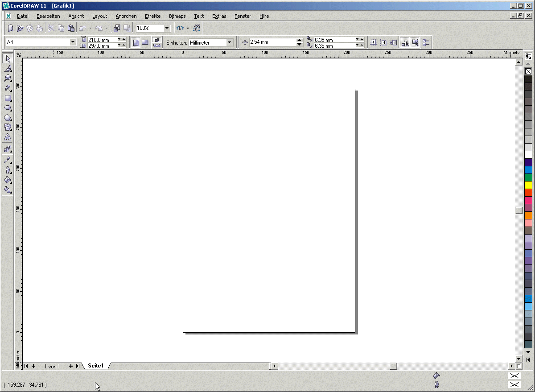This screenshot has height=392, width=535.
Task: Click the Import toolbar icon
Action: [117, 28]
